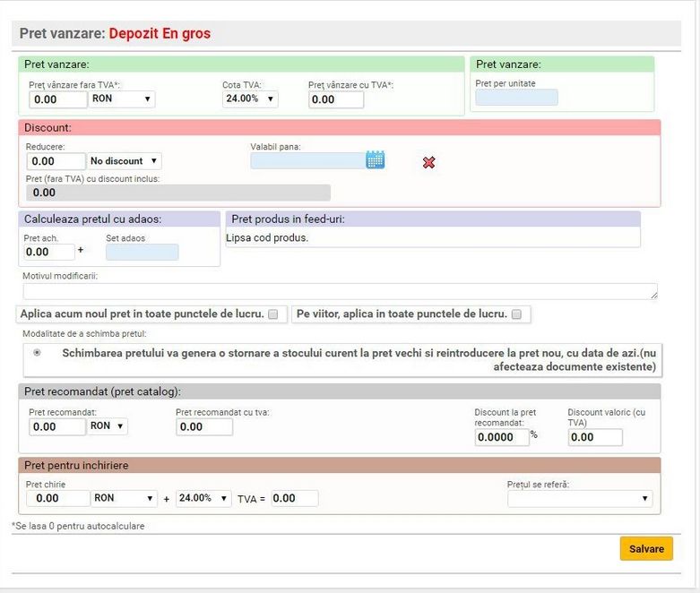Open the 'Prețul se referă' dropdown
This screenshot has width=700, height=593.
coord(579,499)
